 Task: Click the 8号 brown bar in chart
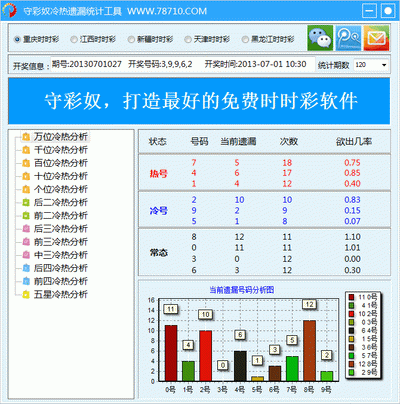[309, 351]
